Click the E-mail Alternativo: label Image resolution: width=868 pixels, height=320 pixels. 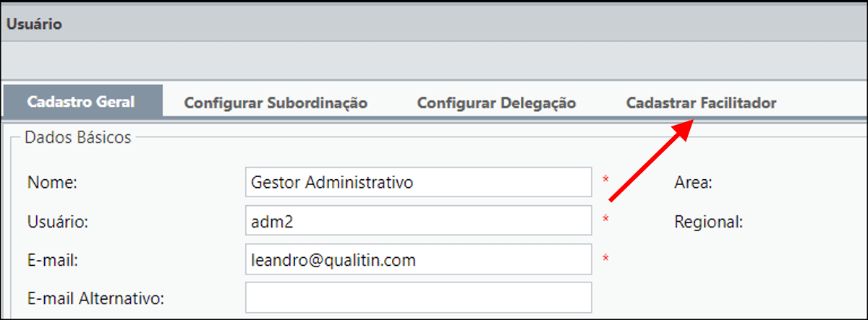tap(96, 298)
